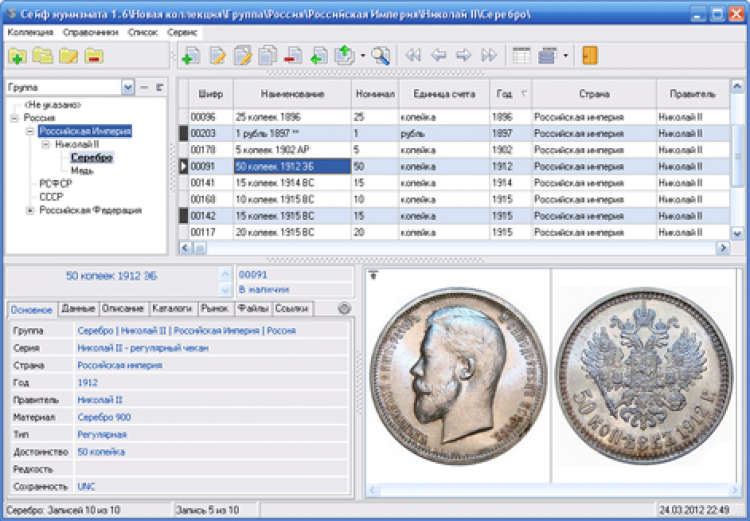Jump to the last record

pos(489,55)
